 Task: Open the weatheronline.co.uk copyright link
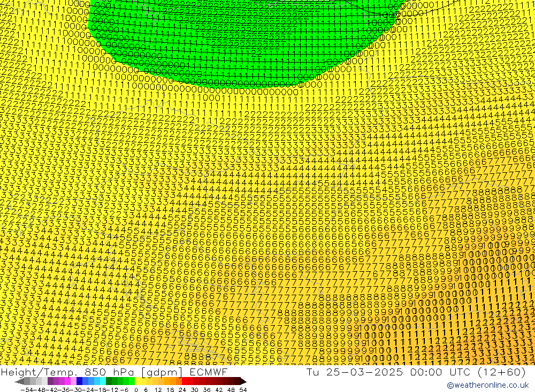coord(487,385)
